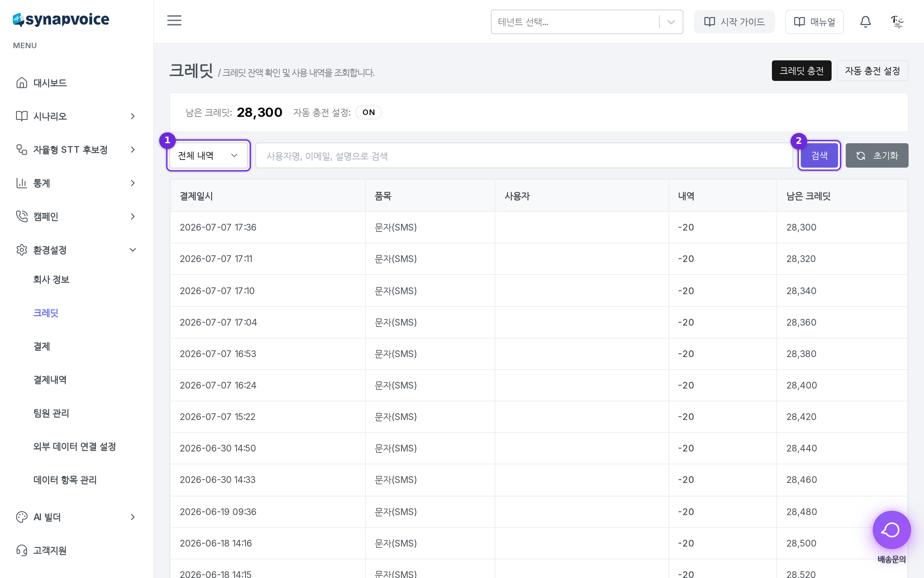The width and height of the screenshot is (924, 578).
Task: Click the 28,300 balance value in summary
Action: pos(259,112)
